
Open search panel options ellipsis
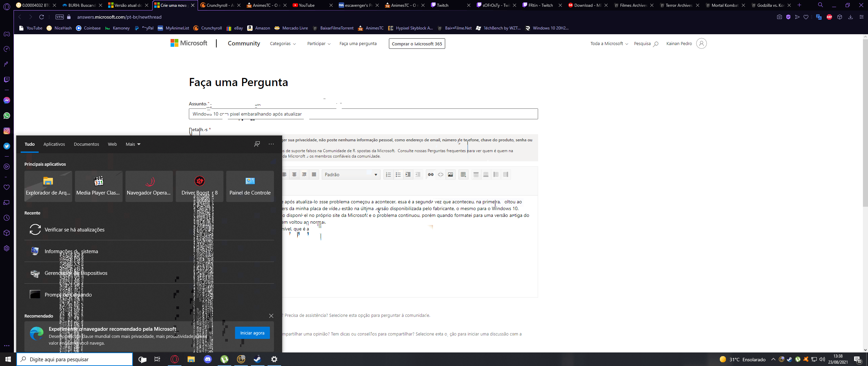[x=271, y=144]
